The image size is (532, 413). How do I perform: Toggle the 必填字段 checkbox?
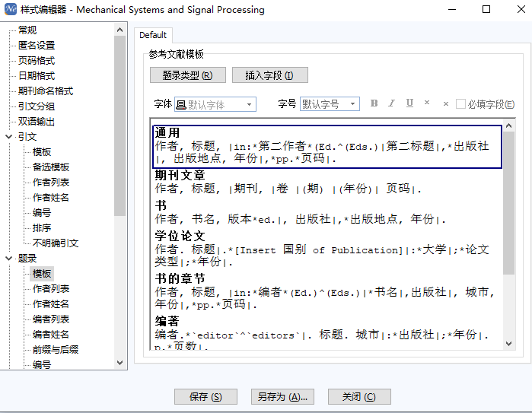pos(461,105)
